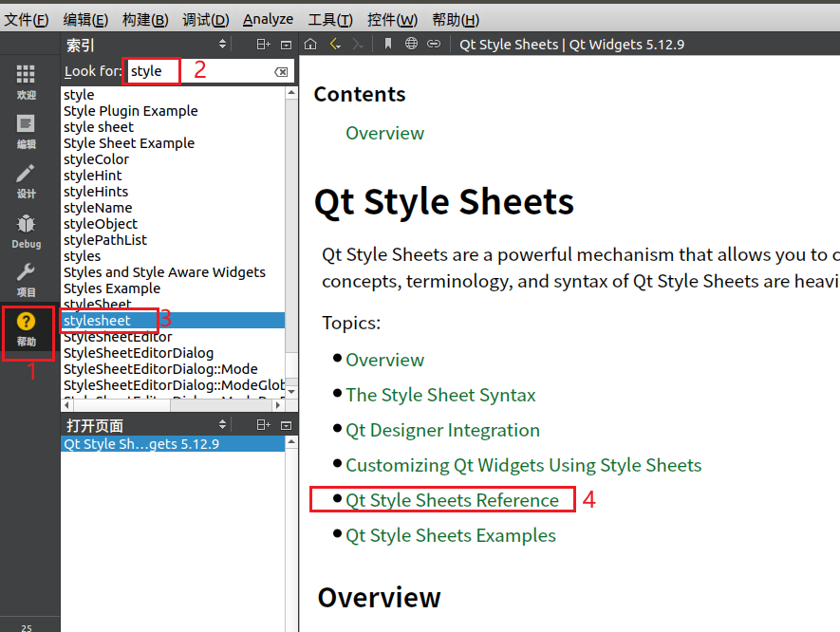
Task: Open the File (文件) menu
Action: pyautogui.click(x=27, y=20)
